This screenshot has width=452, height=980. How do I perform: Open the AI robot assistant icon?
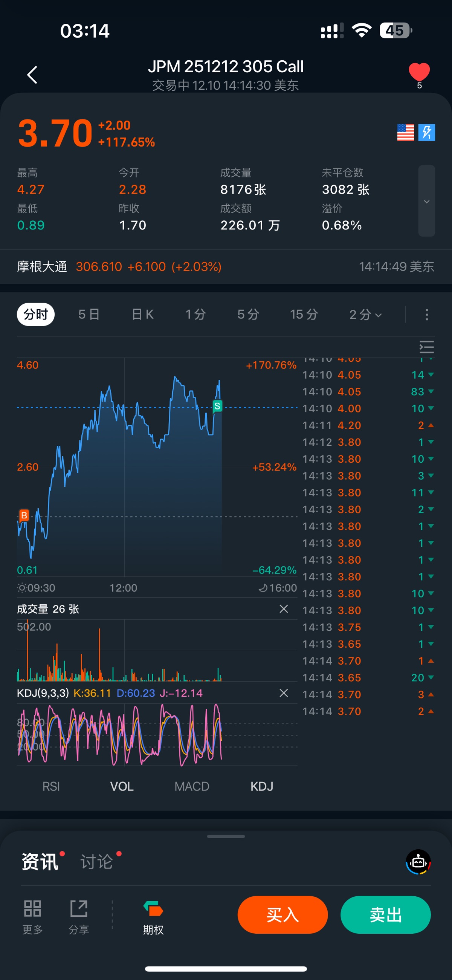point(418,862)
